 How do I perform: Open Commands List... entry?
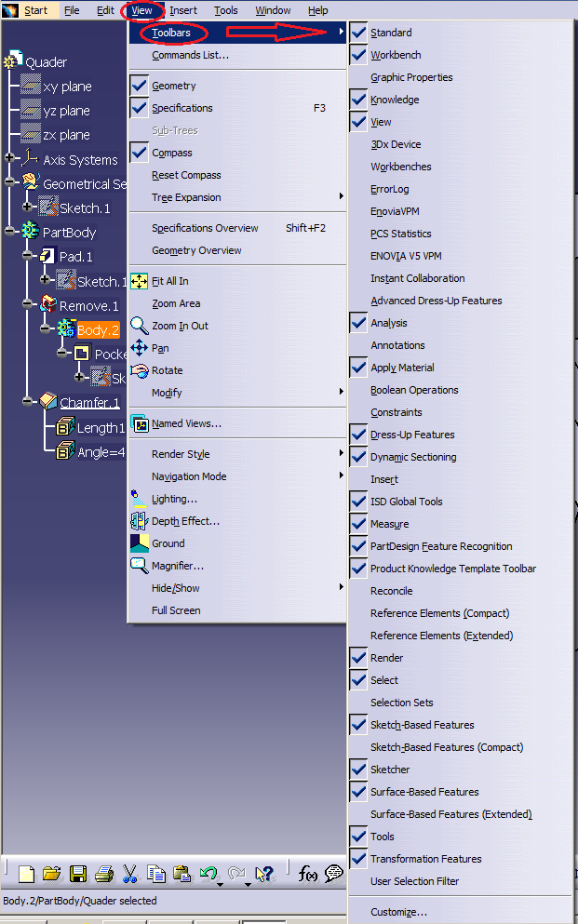(190, 55)
